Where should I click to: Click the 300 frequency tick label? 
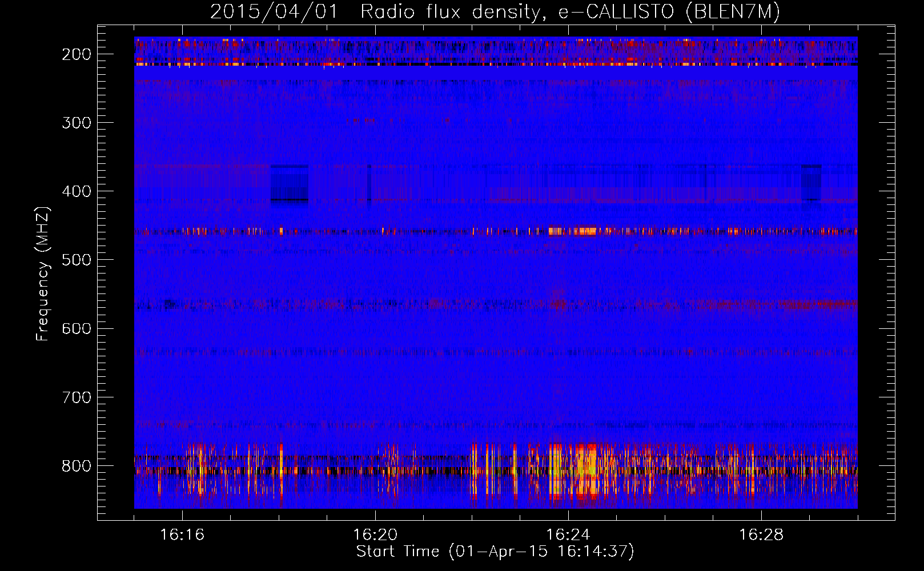(77, 123)
